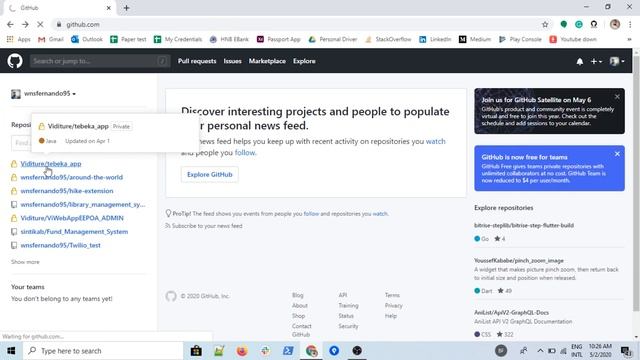The image size is (640, 360).
Task: Open Chrome three-dot menu
Action: point(630,24)
